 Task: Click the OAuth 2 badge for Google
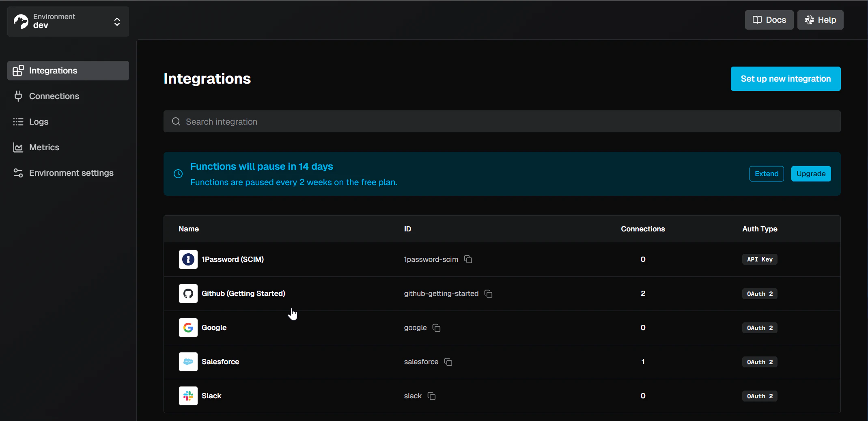point(760,328)
